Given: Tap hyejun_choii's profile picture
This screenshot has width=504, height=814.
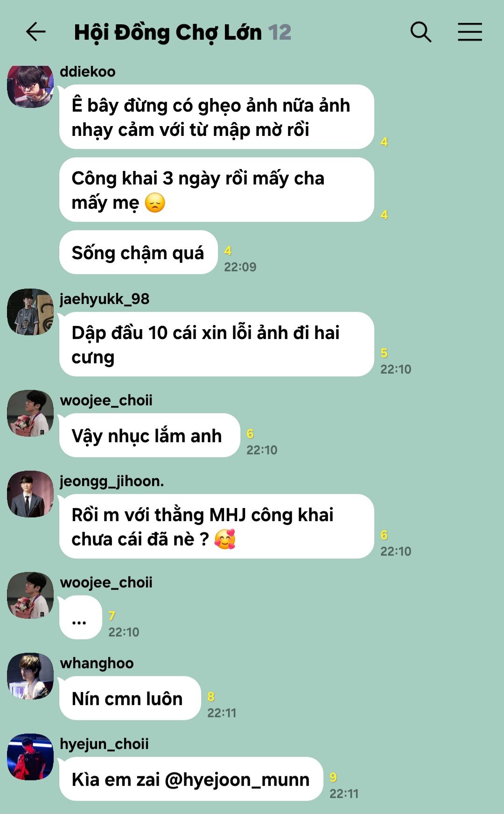Looking at the screenshot, I should 30,757.
